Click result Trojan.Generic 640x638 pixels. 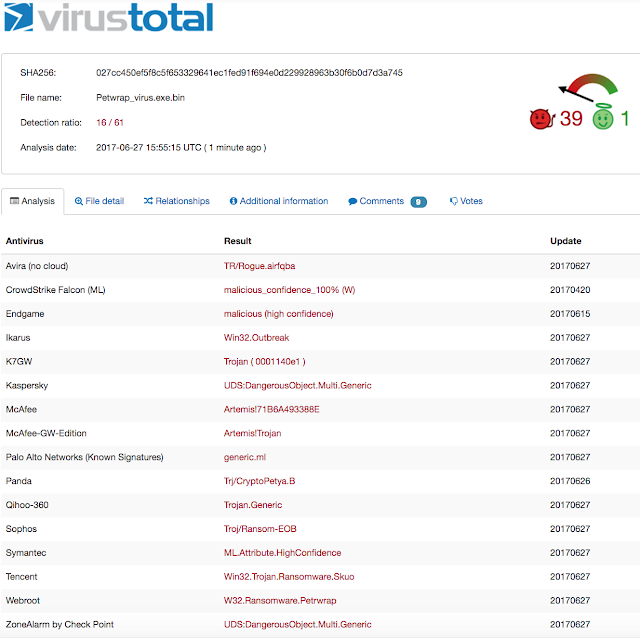point(253,505)
